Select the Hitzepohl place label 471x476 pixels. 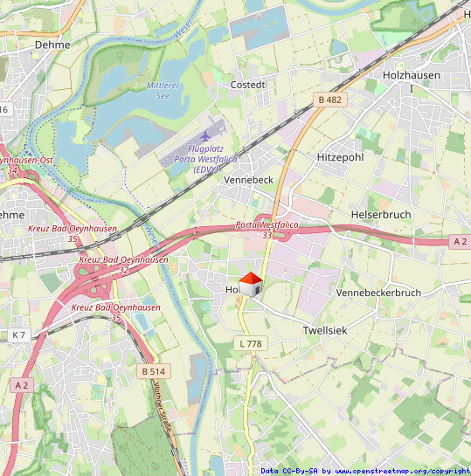pos(341,157)
